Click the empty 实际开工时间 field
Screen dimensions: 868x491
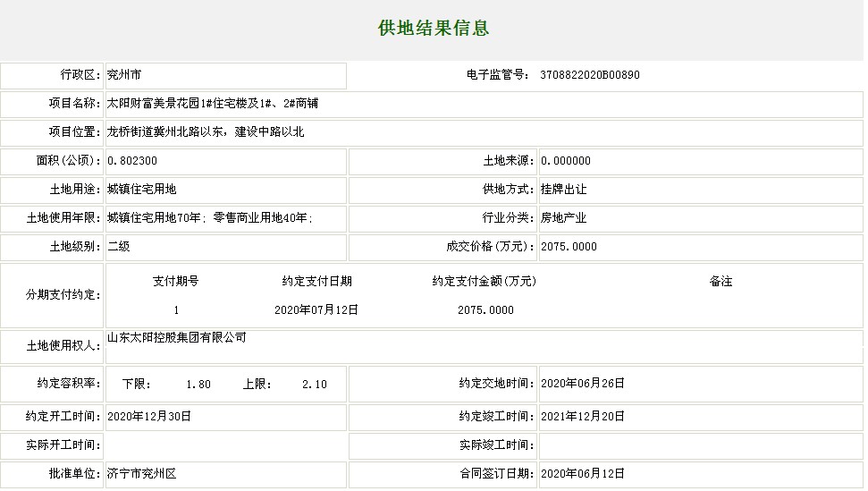(x=224, y=444)
